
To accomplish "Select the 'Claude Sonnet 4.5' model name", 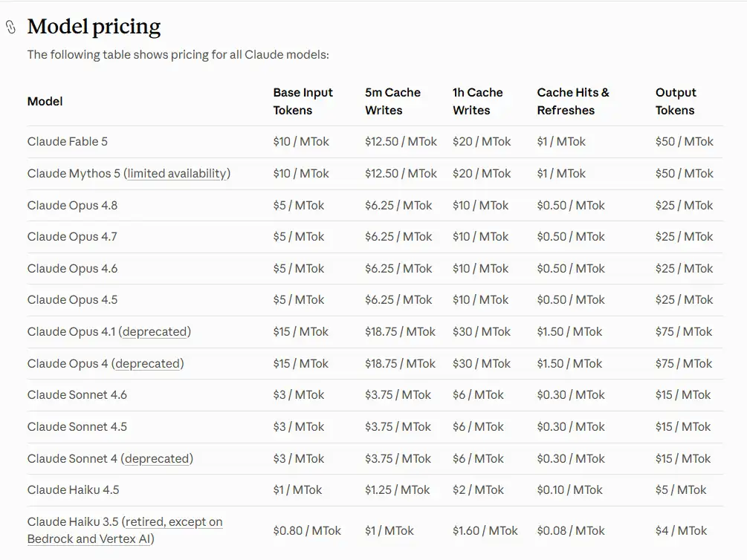I will click(x=77, y=427).
